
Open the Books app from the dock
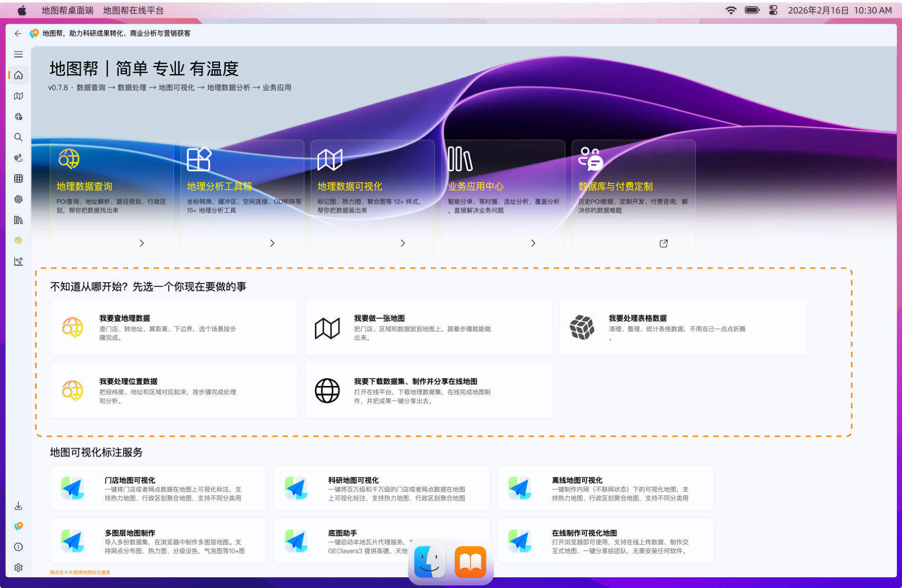tap(470, 561)
